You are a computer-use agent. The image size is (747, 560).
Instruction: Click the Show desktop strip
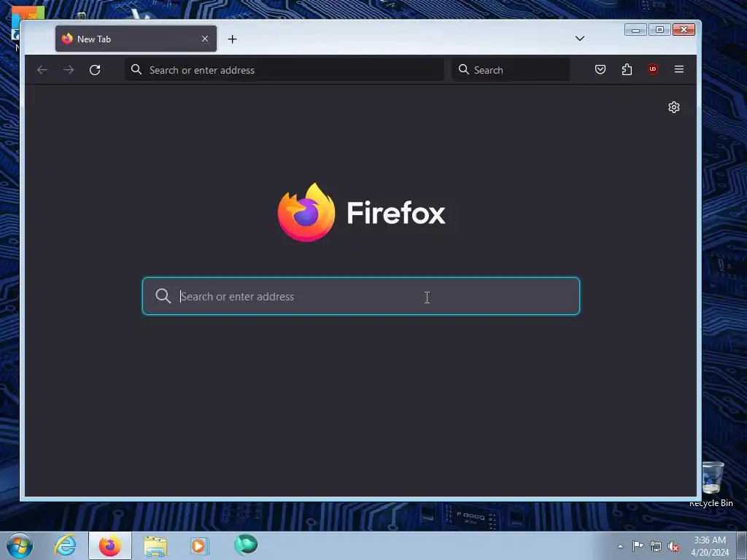742,545
